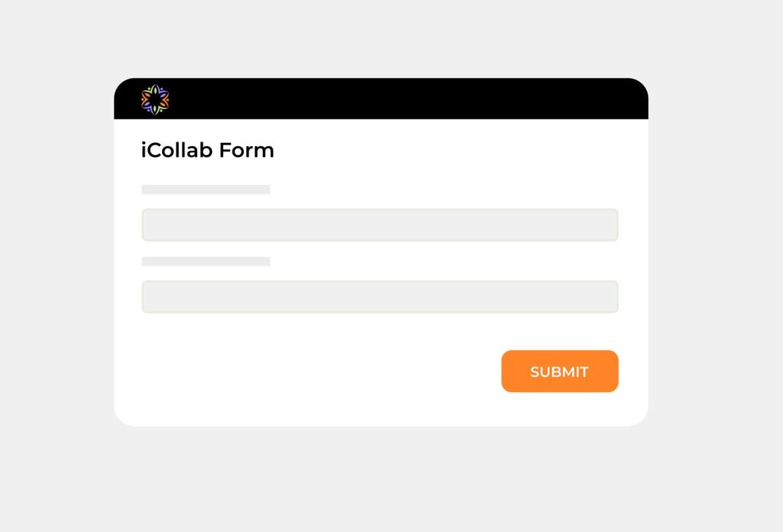Image resolution: width=783 pixels, height=532 pixels.
Task: Activate the upper text box in the form
Action: (380, 225)
